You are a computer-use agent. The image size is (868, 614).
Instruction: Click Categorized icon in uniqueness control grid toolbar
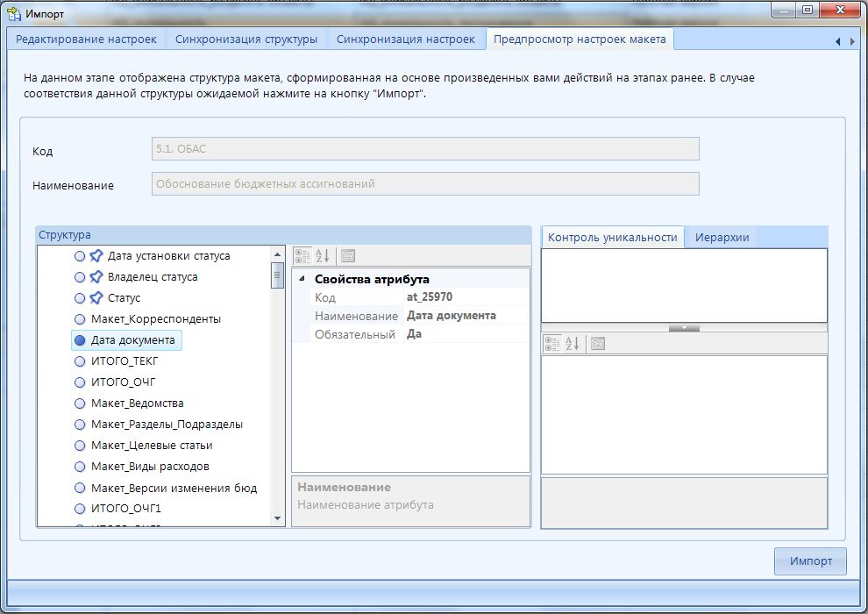tap(551, 344)
